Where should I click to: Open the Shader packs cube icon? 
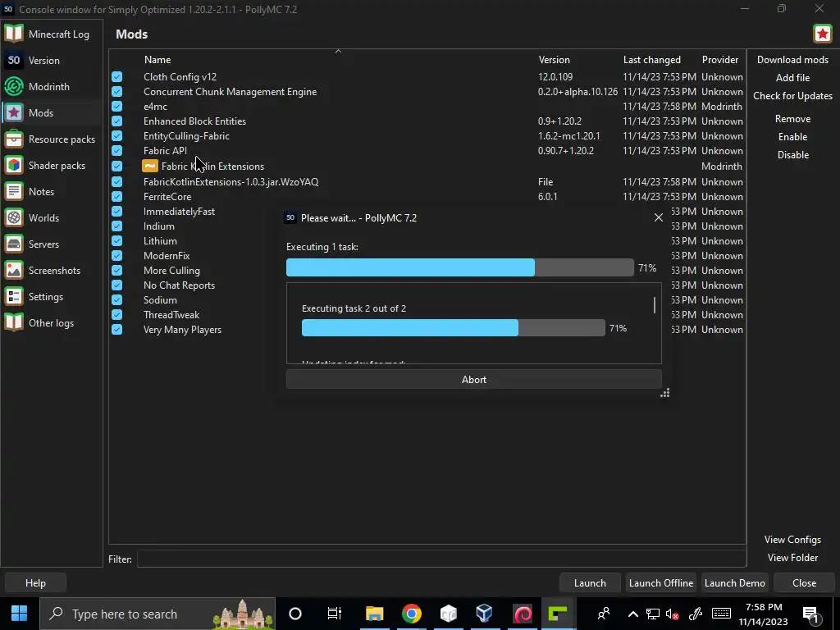[x=14, y=165]
